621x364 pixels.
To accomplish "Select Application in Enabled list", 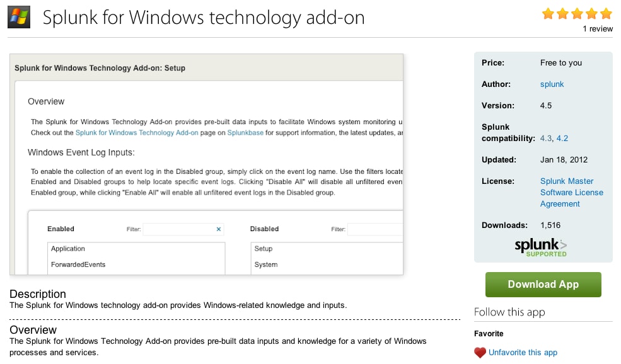I will tap(67, 249).
